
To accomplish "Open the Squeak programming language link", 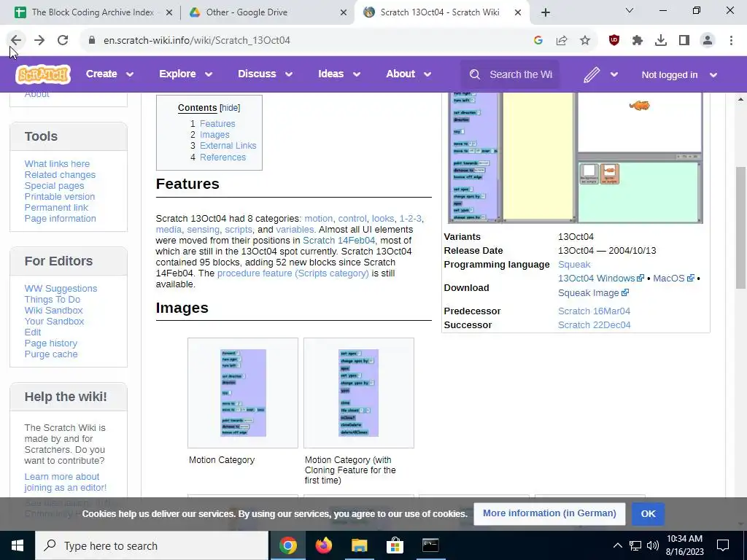I will pos(574,264).
